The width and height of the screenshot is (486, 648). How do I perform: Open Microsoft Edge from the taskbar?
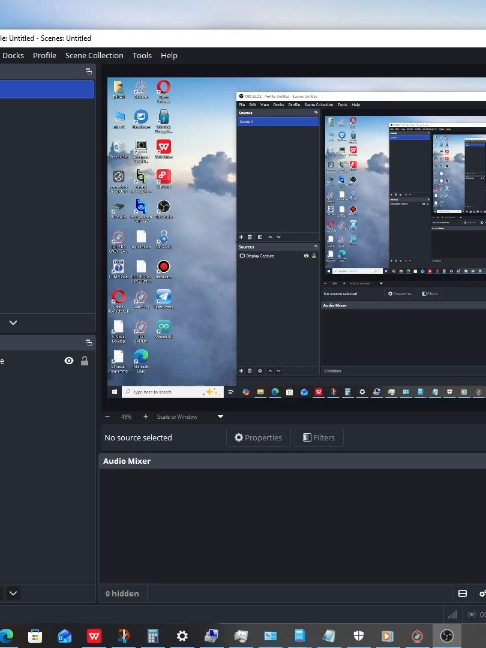pyautogui.click(x=6, y=636)
